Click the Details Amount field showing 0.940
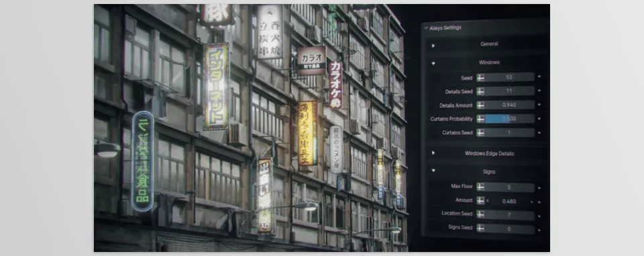Screen dimensions: 644x256 (509, 105)
